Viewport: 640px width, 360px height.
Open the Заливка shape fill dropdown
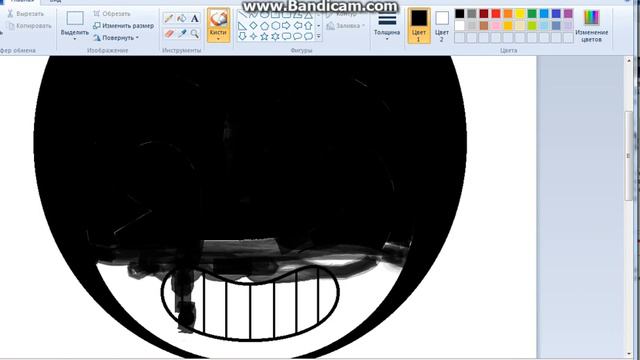pos(346,26)
